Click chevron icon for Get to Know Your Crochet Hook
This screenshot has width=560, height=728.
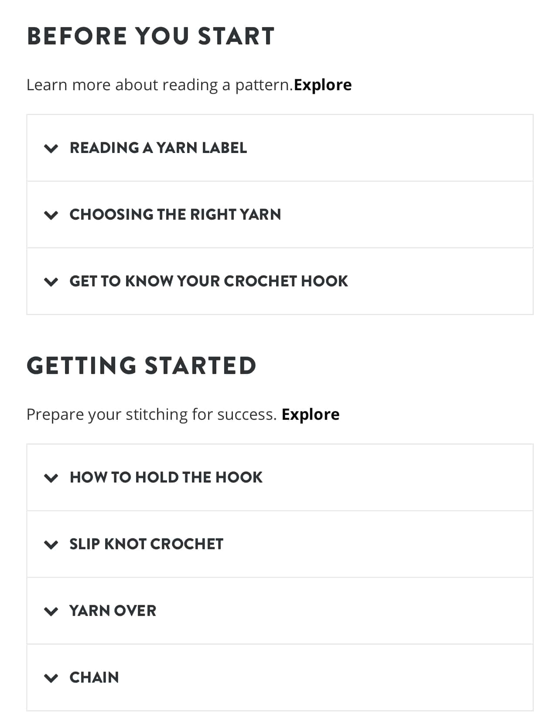[x=51, y=282]
